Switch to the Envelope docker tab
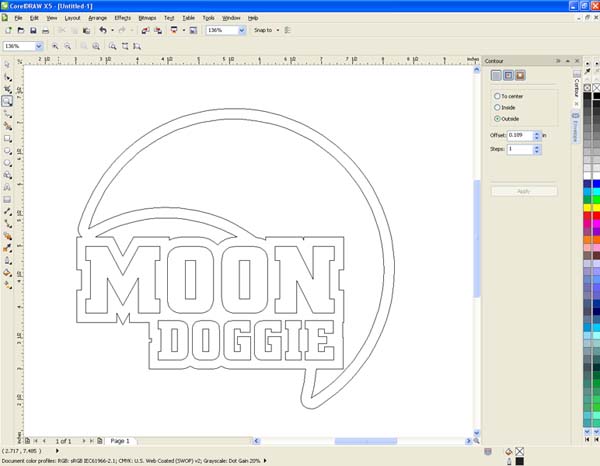 point(575,127)
